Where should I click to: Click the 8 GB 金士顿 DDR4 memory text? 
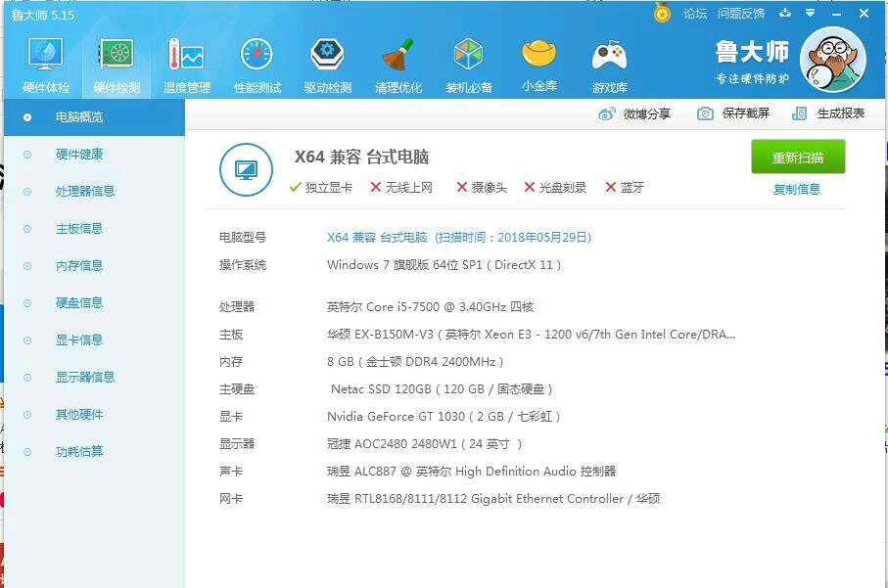[415, 362]
